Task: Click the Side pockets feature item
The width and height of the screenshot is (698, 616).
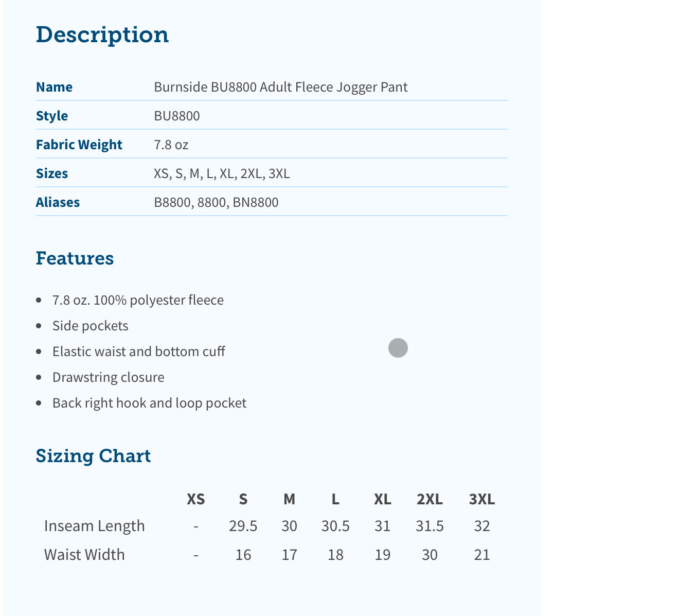Action: [x=91, y=326]
